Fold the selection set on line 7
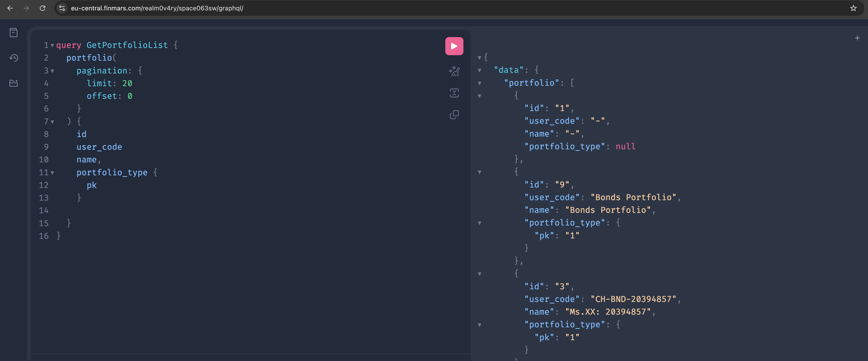The width and height of the screenshot is (868, 361). click(x=52, y=122)
